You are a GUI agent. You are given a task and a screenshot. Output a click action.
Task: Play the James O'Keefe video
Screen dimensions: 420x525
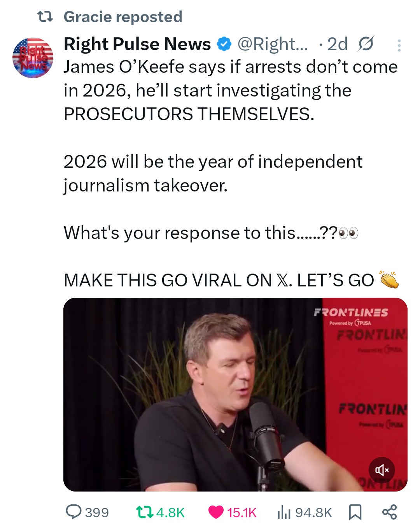click(x=235, y=394)
